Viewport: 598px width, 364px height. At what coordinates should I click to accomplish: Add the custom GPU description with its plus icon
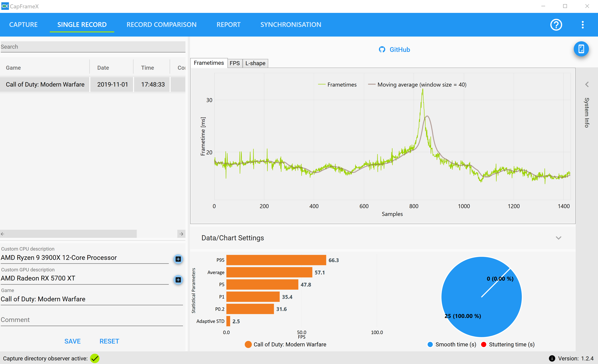[x=178, y=280]
